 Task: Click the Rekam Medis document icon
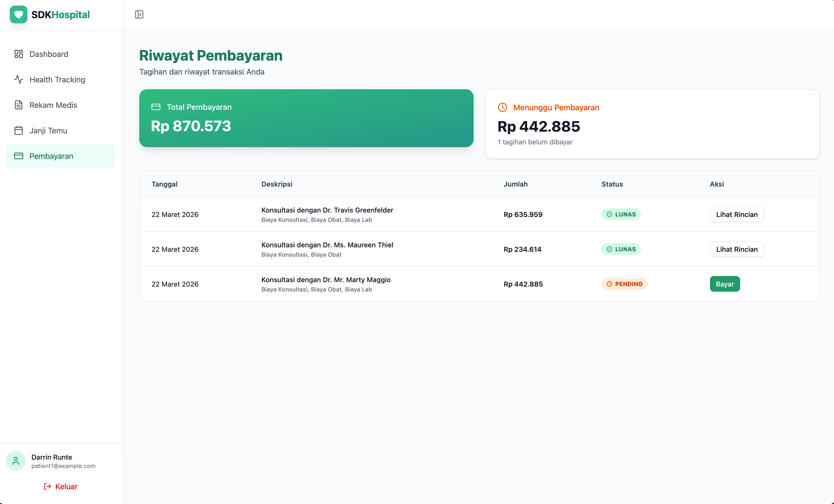18,105
